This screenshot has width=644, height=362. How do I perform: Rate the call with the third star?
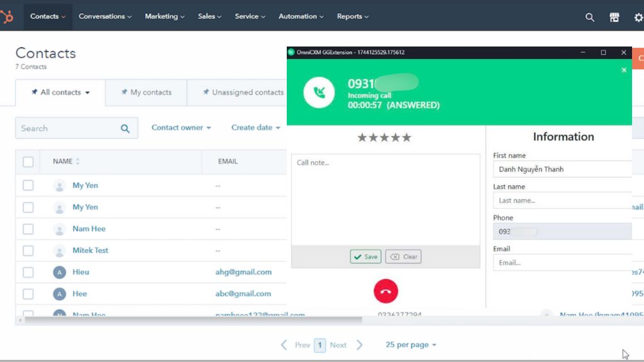pyautogui.click(x=384, y=137)
